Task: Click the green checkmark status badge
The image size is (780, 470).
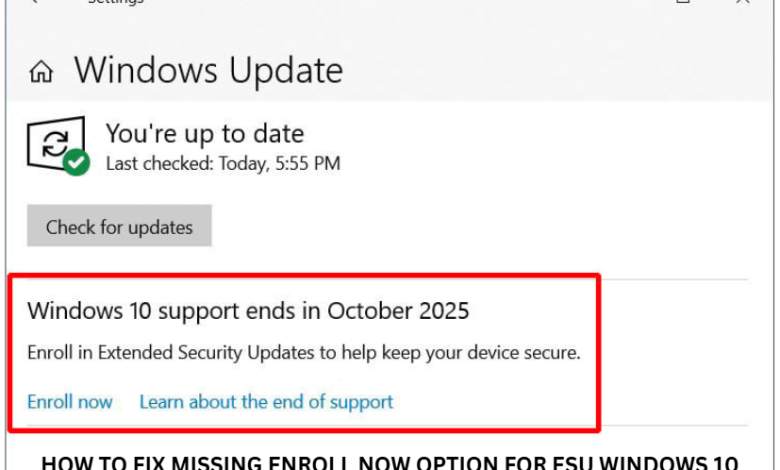Action: [x=76, y=162]
